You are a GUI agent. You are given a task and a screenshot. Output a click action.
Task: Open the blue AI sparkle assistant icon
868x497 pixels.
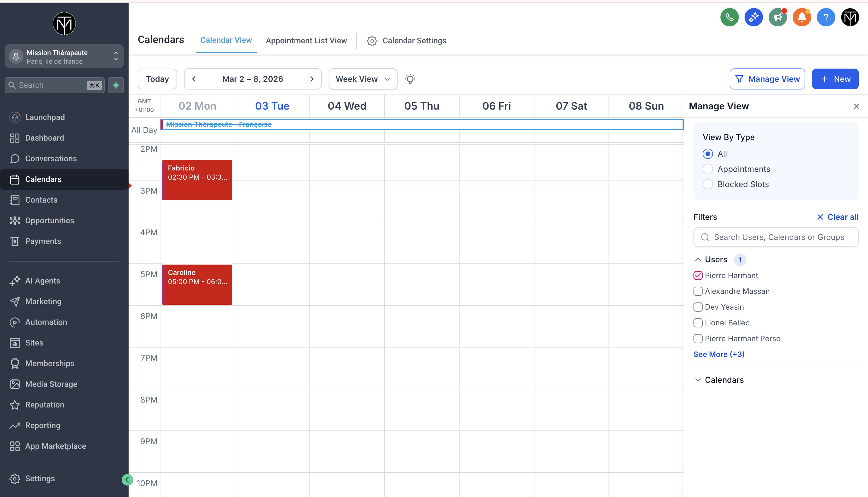(753, 18)
